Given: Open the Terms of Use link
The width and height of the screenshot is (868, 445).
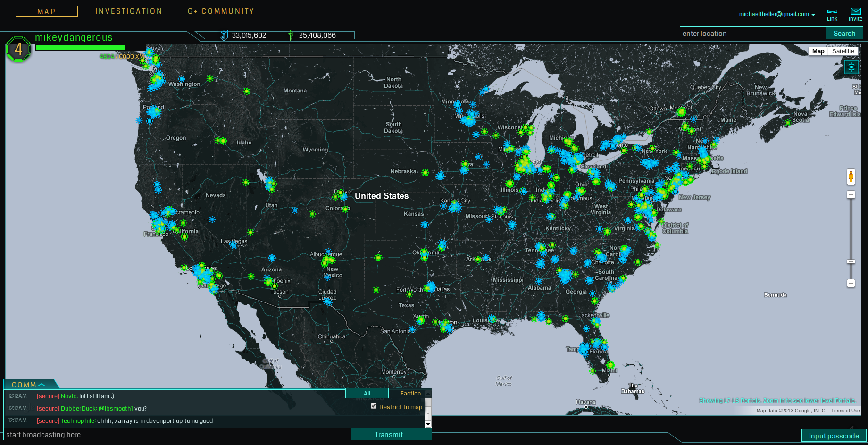Looking at the screenshot, I should pos(845,411).
